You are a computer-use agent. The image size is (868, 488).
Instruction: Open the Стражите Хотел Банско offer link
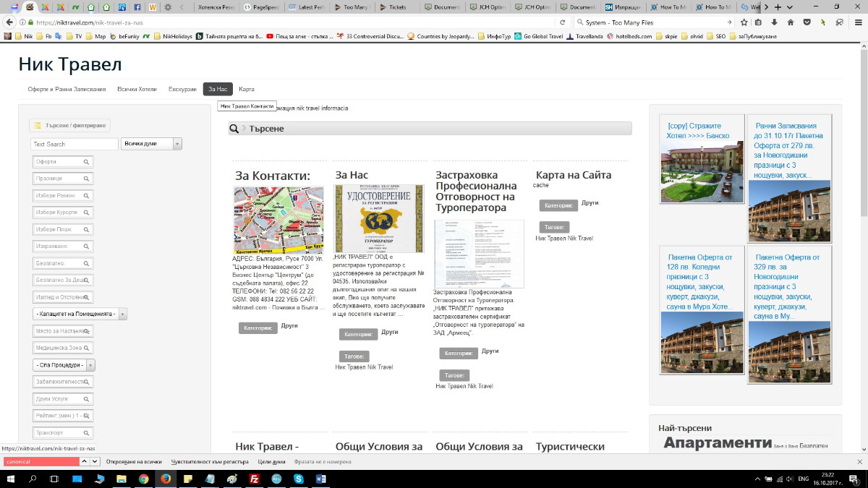pyautogui.click(x=698, y=131)
